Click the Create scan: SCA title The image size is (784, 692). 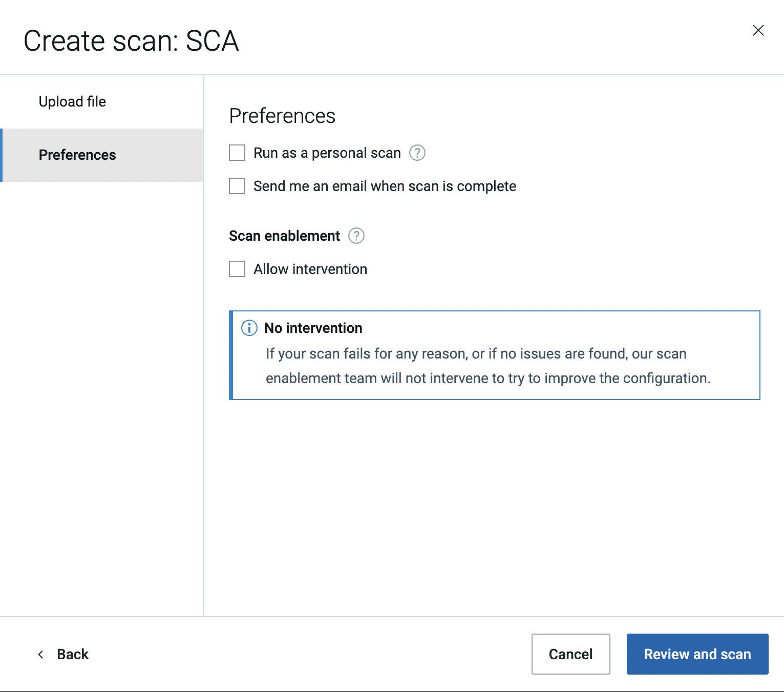pyautogui.click(x=131, y=41)
